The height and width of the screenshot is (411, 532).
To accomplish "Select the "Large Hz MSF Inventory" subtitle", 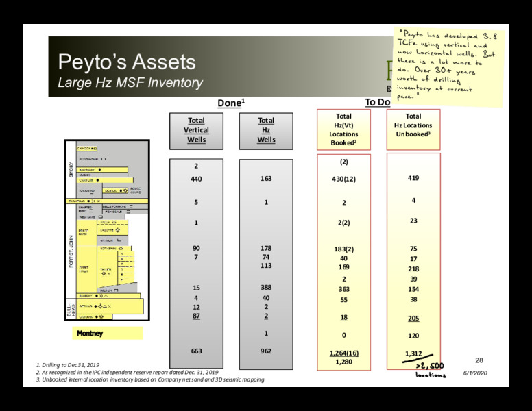I will point(130,82).
